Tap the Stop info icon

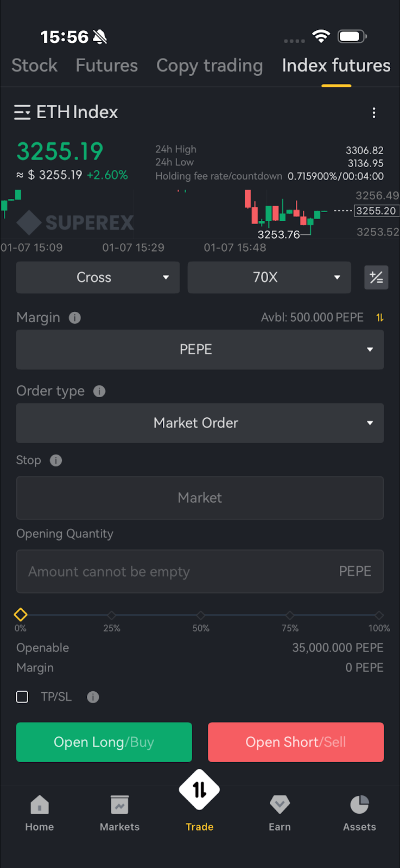pyautogui.click(x=56, y=461)
